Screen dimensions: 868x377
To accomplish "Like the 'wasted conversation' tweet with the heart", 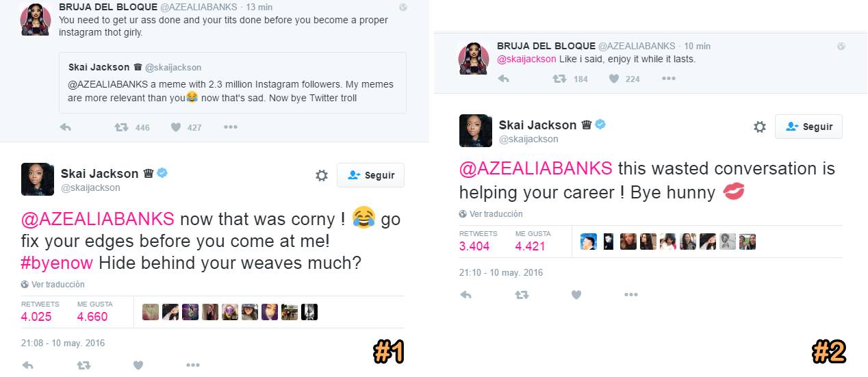I will pyautogui.click(x=576, y=295).
